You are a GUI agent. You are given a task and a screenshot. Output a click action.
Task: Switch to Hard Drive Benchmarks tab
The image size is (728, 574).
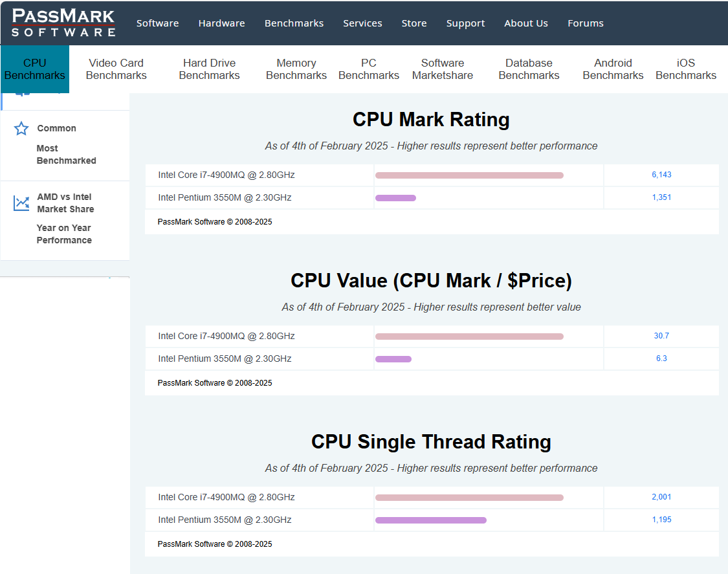coord(210,69)
